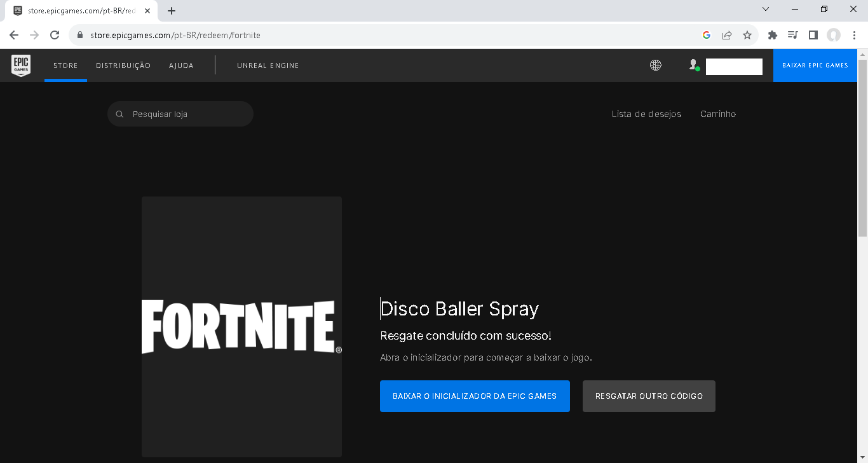View site information via padlock icon
This screenshot has width=868, height=463.
(x=80, y=35)
